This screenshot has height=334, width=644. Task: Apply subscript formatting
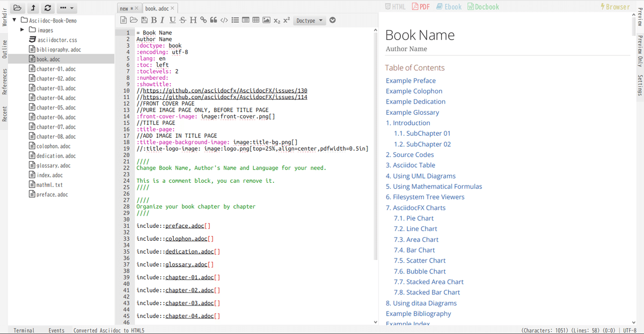click(277, 20)
